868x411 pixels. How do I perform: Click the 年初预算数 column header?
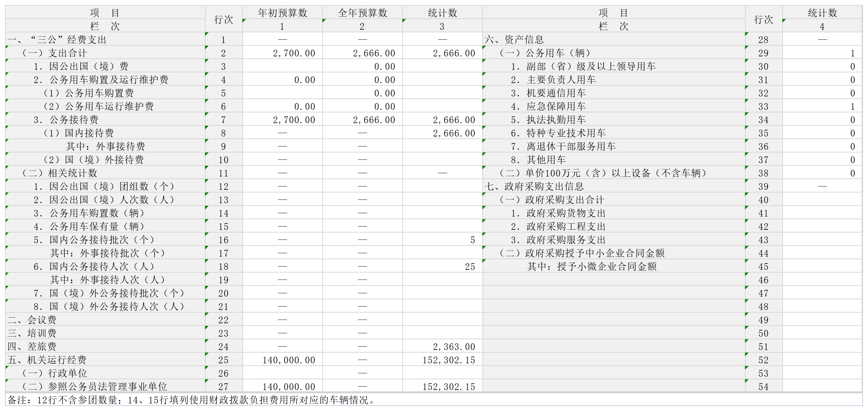[x=282, y=12]
